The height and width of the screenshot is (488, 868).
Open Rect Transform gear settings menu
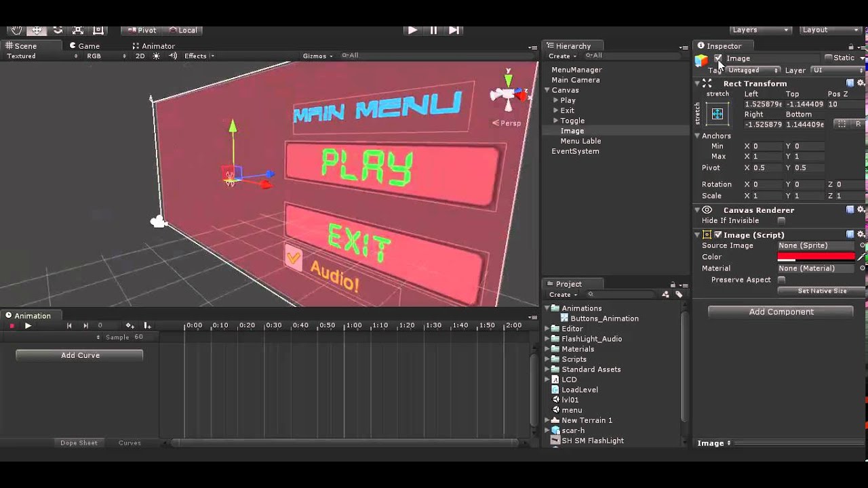tap(861, 83)
